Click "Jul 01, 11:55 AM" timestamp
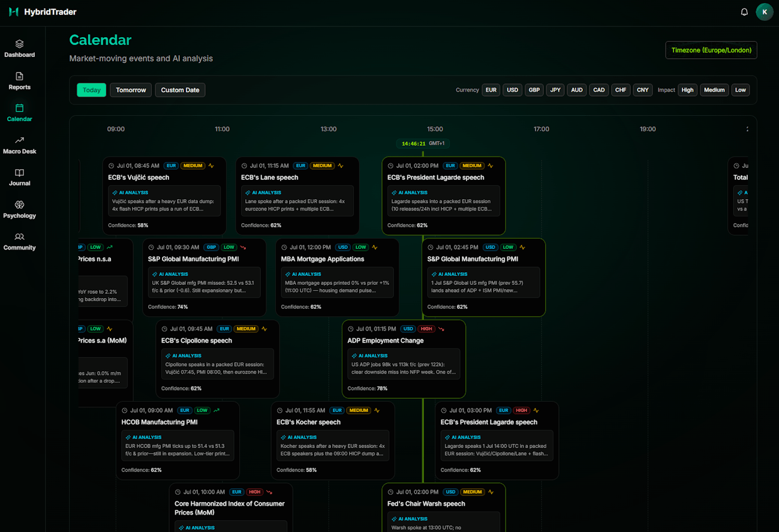Screen dimensions: 779x532 point(305,410)
